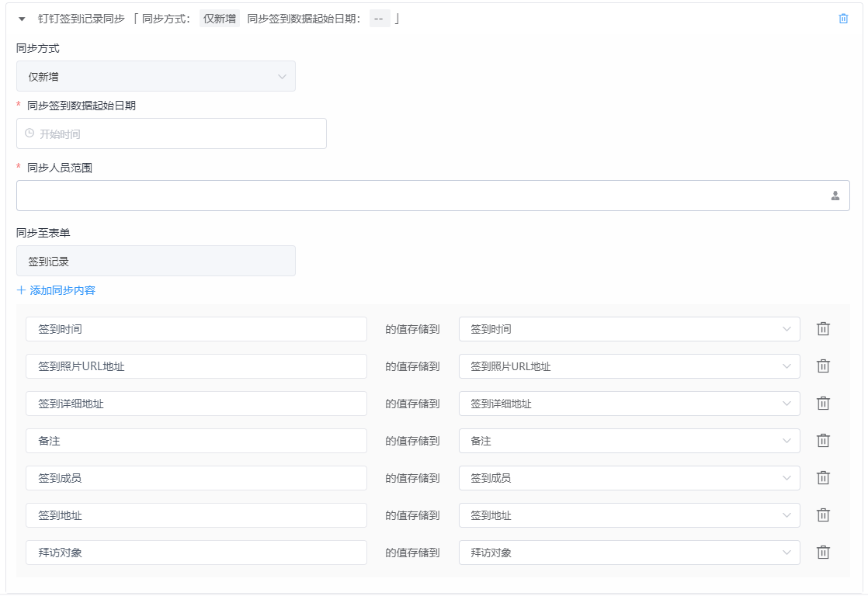Remove the 签到照片URL地址 mapping row

click(823, 366)
